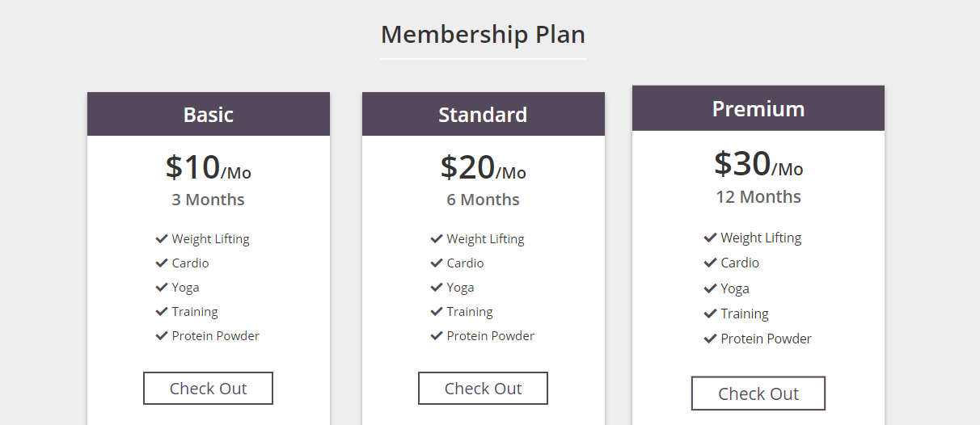980x425 pixels.
Task: Select the Basic plan header
Action: [209, 115]
